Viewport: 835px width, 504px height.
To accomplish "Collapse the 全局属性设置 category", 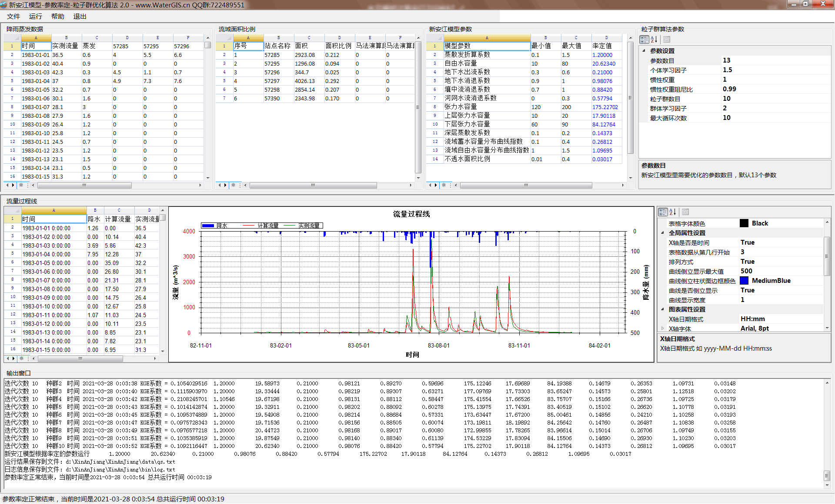I will [662, 233].
